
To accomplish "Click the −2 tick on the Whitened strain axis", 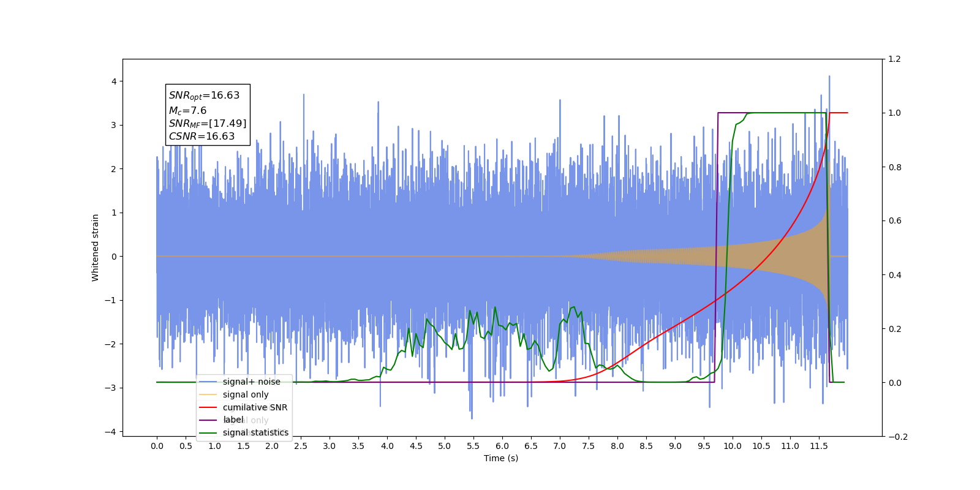I will pyautogui.click(x=111, y=344).
